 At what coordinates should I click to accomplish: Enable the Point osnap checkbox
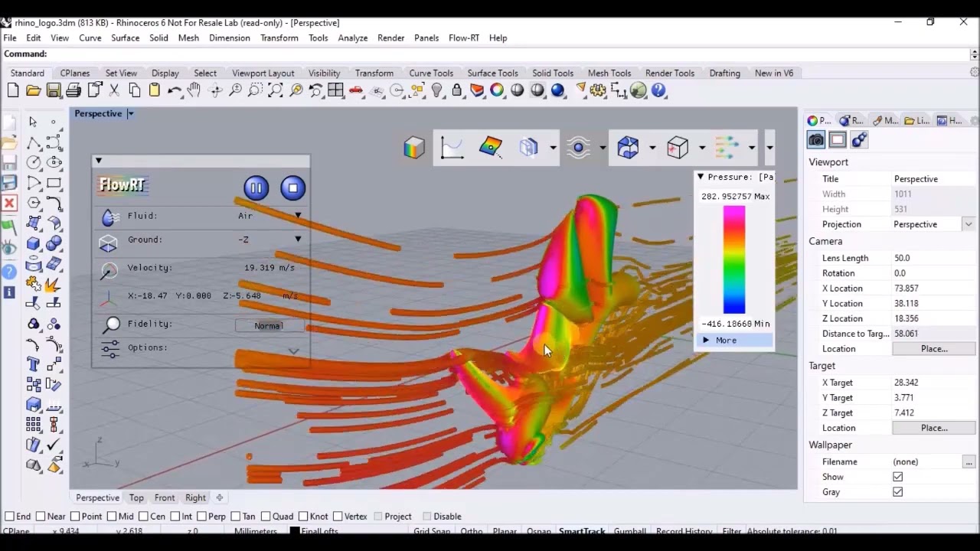coord(76,517)
